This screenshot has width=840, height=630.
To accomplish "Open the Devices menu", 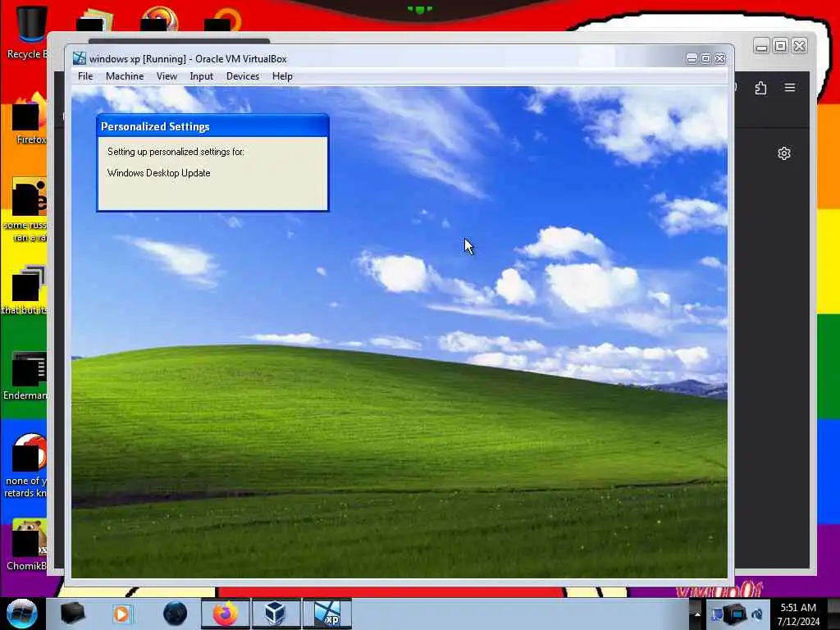I will coord(243,76).
